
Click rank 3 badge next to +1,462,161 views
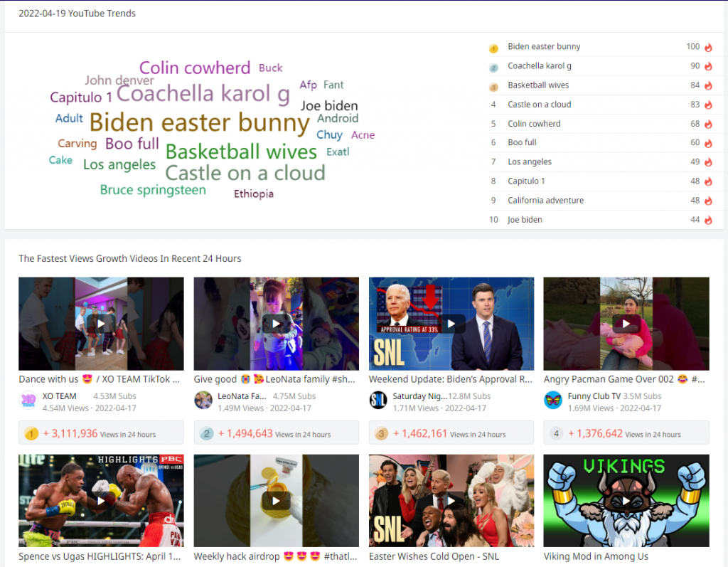tap(381, 434)
